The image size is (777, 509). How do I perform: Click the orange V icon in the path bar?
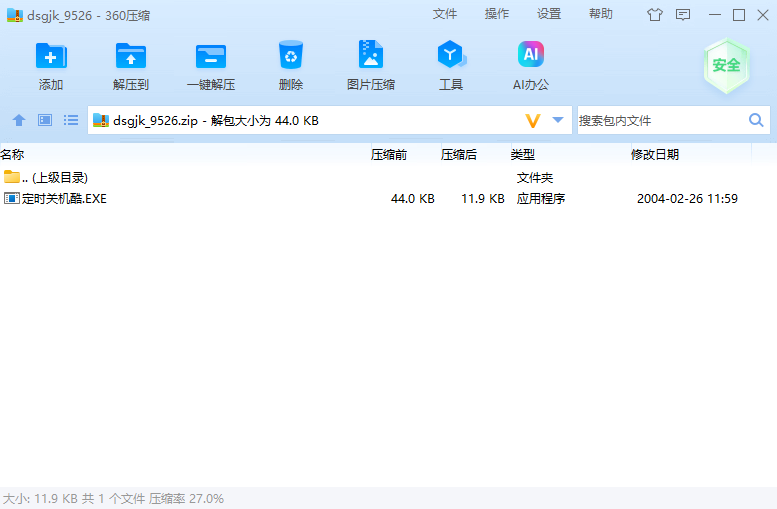(533, 120)
